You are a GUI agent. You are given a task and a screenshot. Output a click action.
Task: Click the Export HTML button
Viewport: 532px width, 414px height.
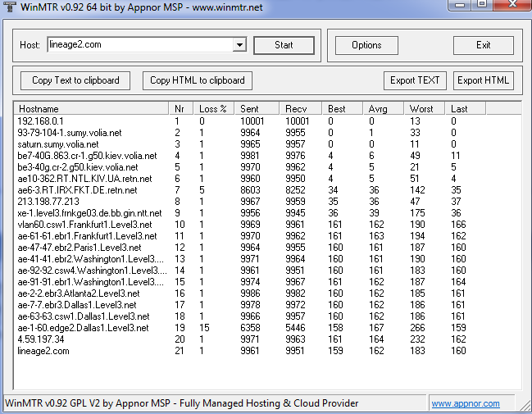pos(483,80)
